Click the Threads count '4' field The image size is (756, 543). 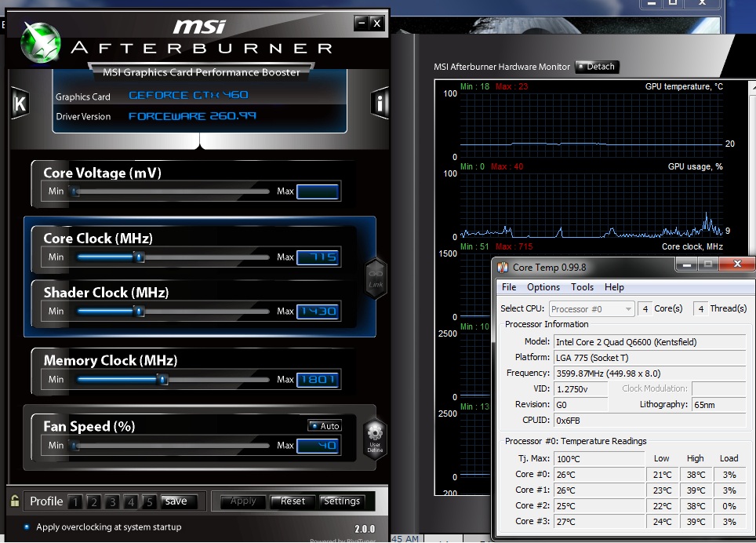pos(700,308)
